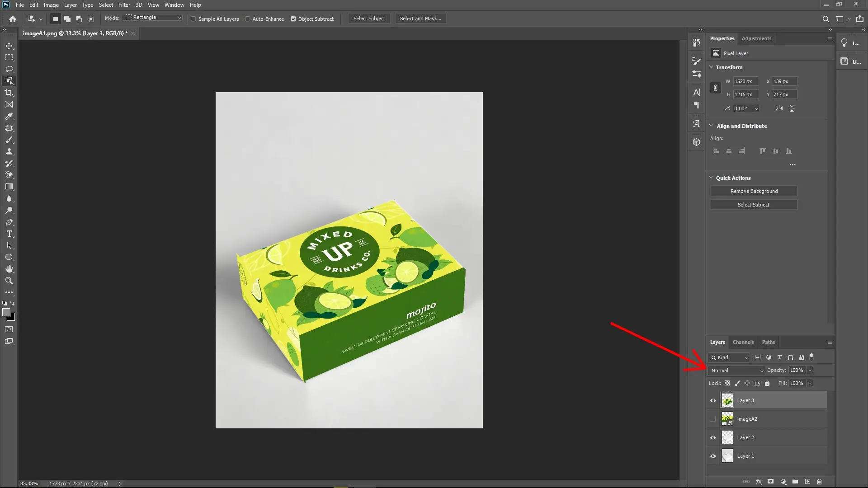Show the imageA2 layer
The height and width of the screenshot is (488, 868).
point(712,419)
